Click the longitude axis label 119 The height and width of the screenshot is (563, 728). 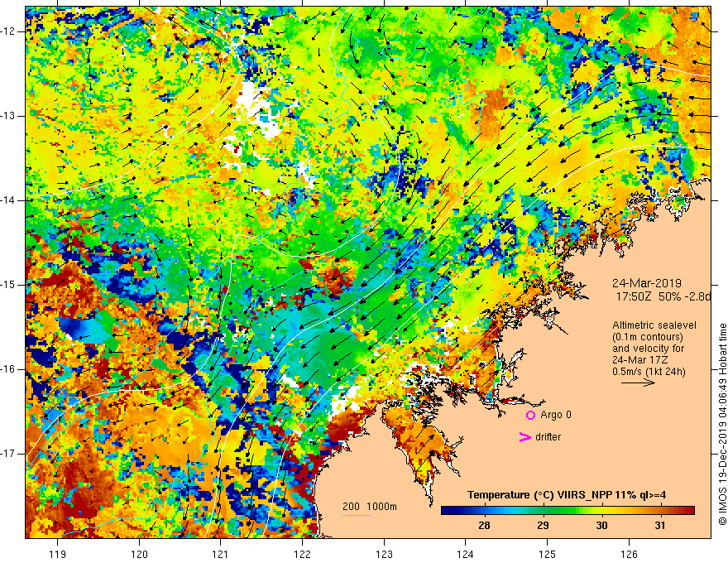tap(58, 554)
